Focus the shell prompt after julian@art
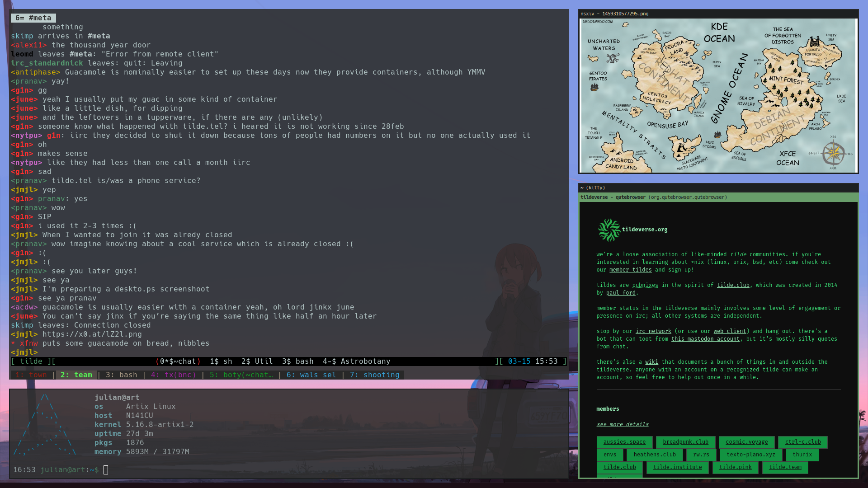The image size is (868, 488). 106,470
